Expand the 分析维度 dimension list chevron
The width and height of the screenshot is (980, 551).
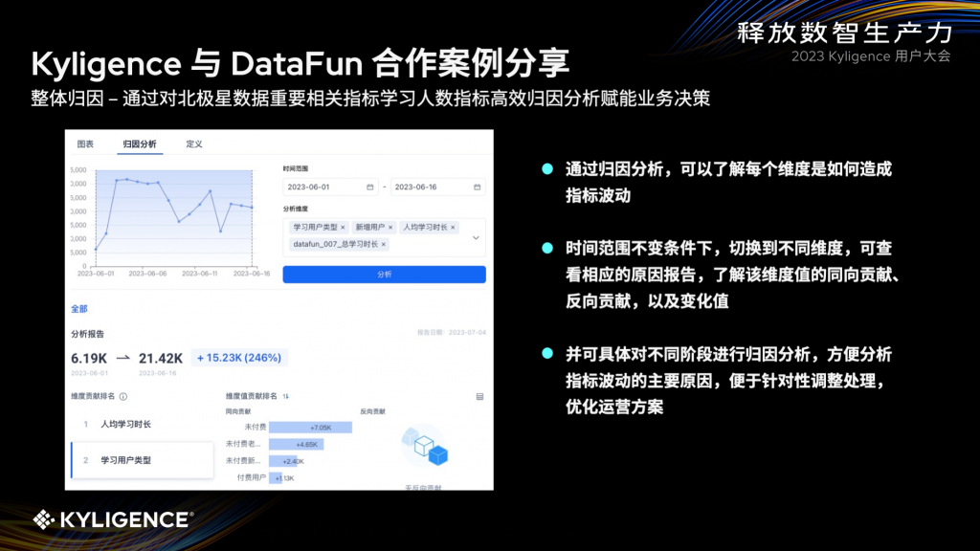[476, 238]
